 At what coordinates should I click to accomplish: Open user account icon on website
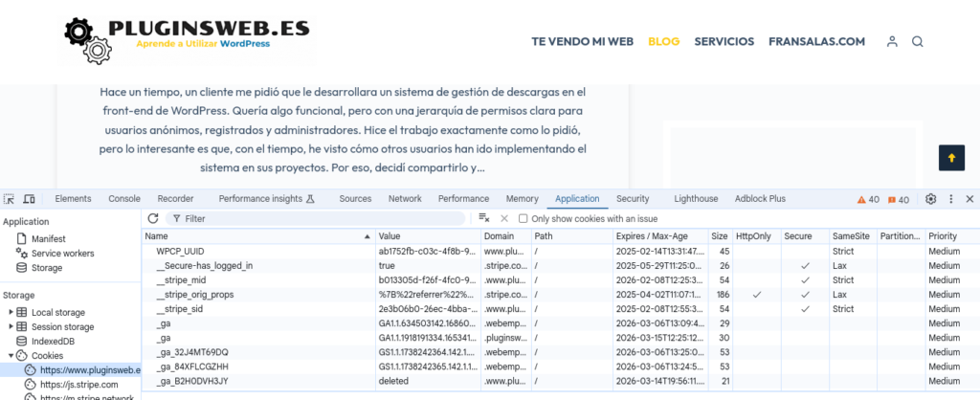892,42
